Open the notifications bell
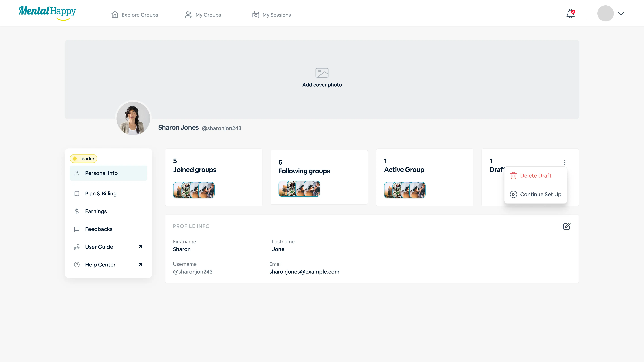 tap(571, 14)
